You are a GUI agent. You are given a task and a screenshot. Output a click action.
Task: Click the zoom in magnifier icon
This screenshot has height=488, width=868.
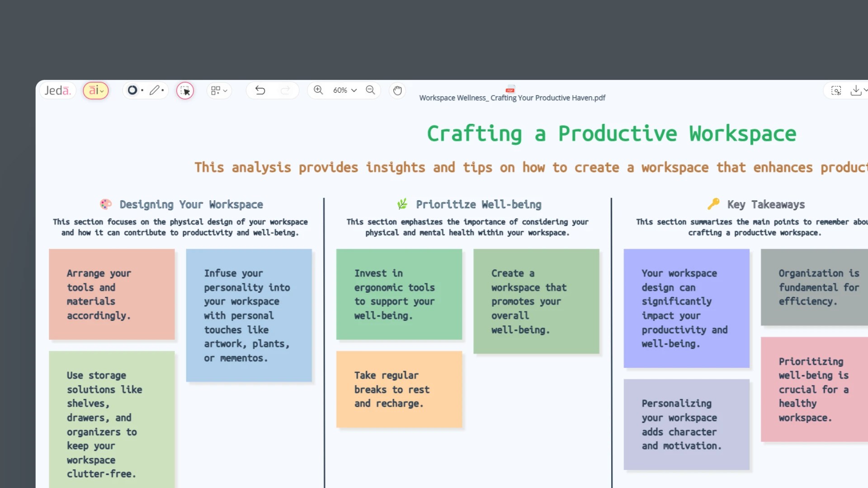[x=318, y=90]
